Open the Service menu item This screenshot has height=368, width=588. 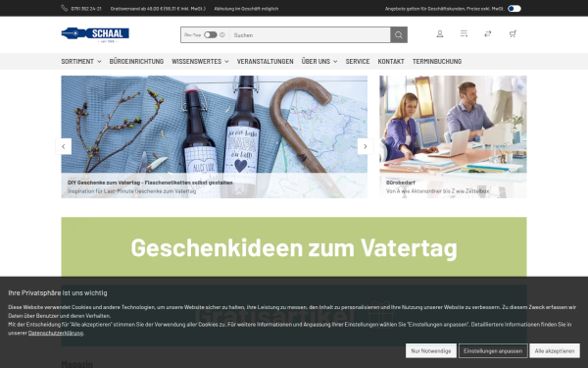coord(358,61)
